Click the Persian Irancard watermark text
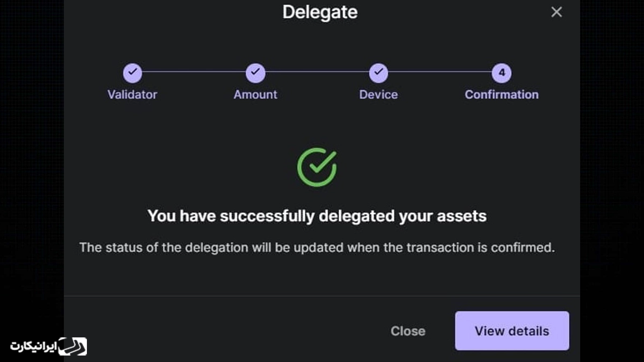Viewport: 644px width, 362px height. coord(33,346)
